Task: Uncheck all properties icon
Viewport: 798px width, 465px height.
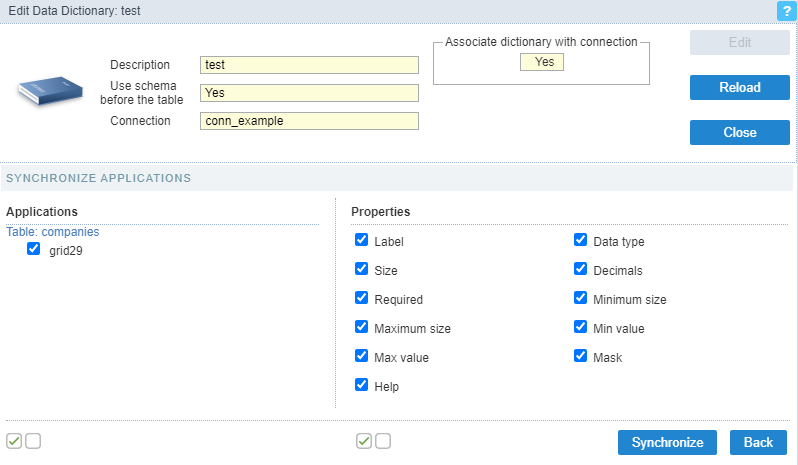Action: click(383, 441)
